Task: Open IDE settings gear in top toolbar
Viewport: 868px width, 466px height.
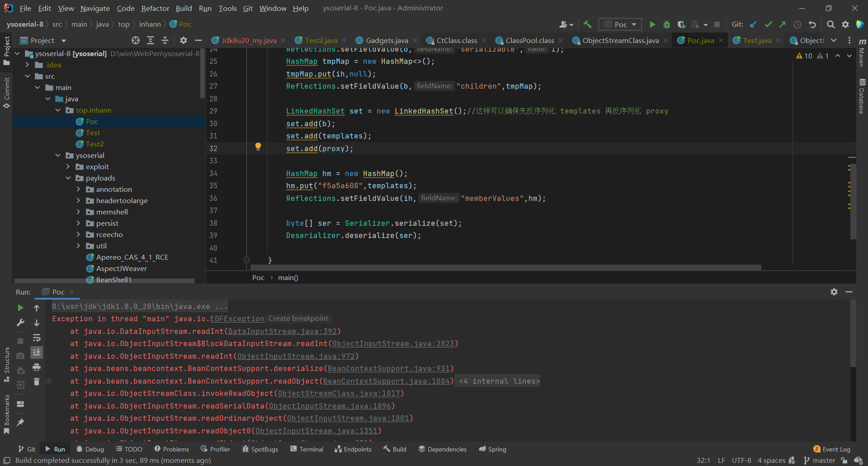Action: coord(845,24)
